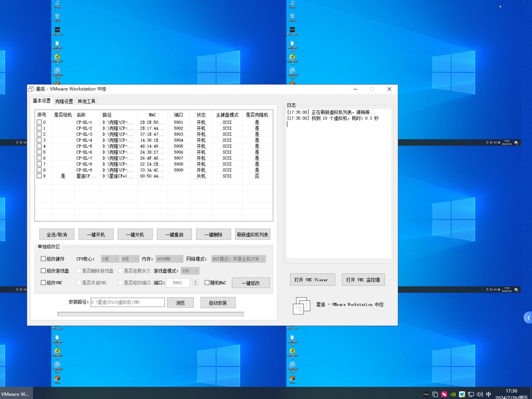
Task: Click the progress bar below the install path
Action: (151, 314)
